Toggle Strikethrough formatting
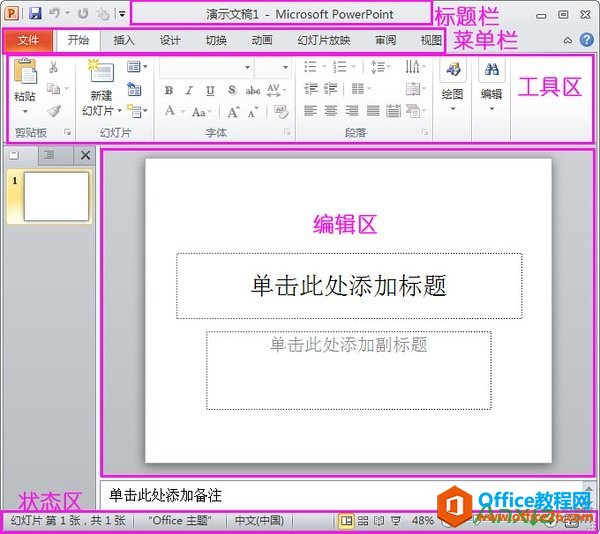 point(253,90)
